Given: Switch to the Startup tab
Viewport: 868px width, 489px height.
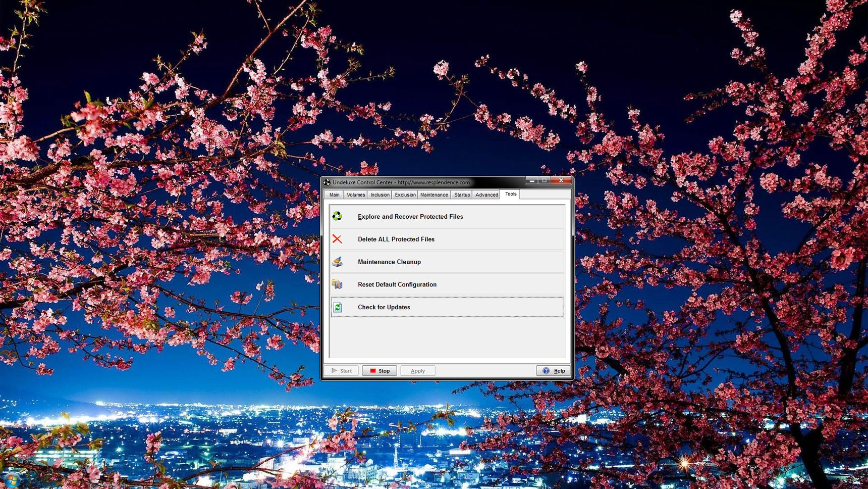Looking at the screenshot, I should [x=462, y=194].
